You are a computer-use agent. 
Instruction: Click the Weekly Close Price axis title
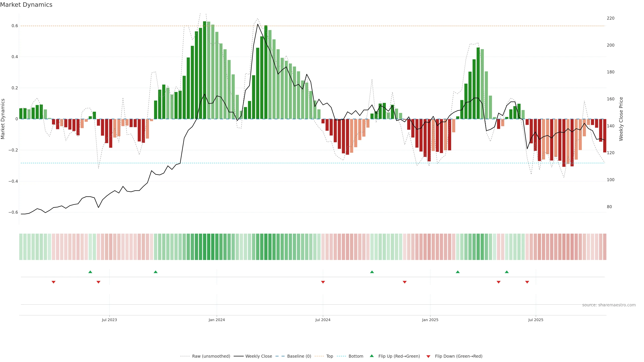click(x=621, y=119)
